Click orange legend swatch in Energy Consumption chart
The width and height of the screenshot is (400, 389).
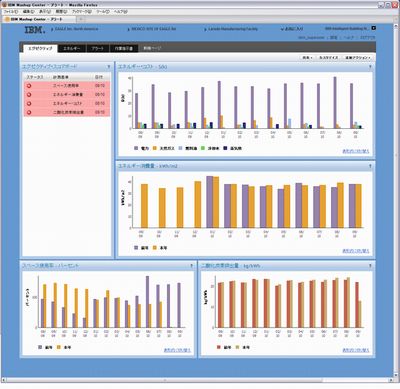(155, 248)
